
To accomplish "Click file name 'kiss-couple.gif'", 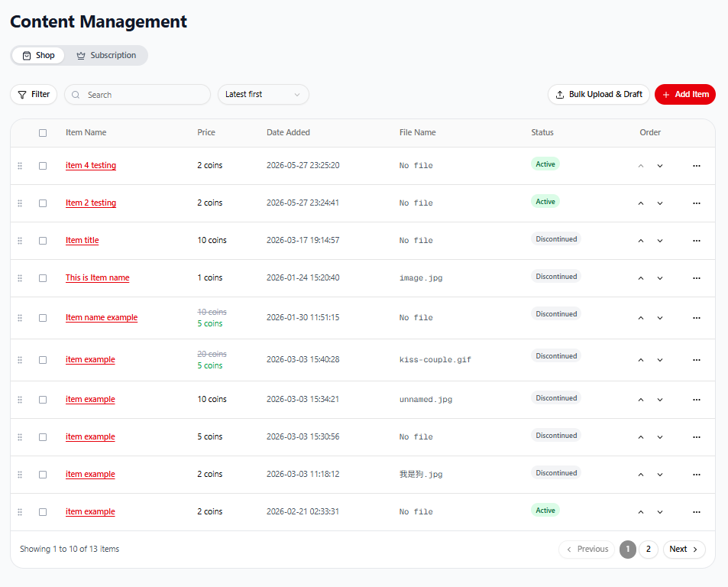I will pyautogui.click(x=435, y=360).
